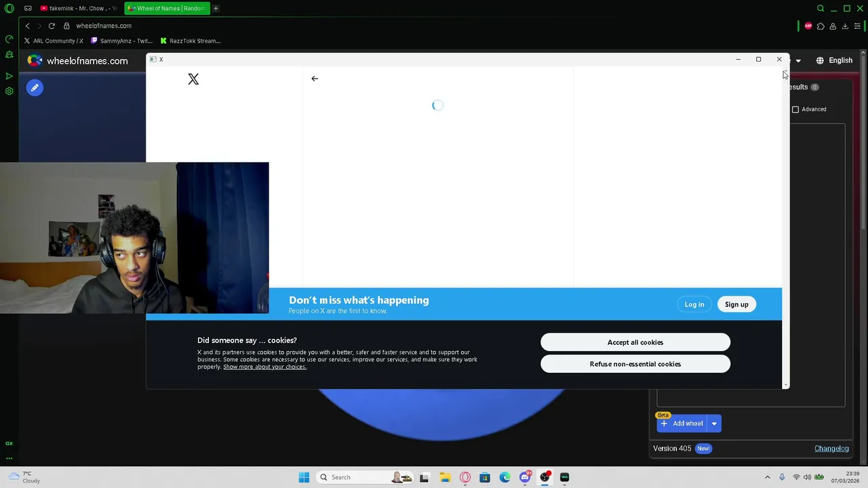This screenshot has width=868, height=488.
Task: Click the New! badge beside Version 405
Action: (x=703, y=449)
